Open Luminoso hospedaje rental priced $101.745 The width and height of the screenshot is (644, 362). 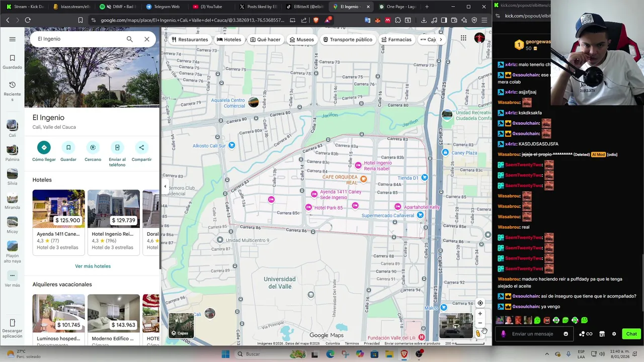(58, 319)
